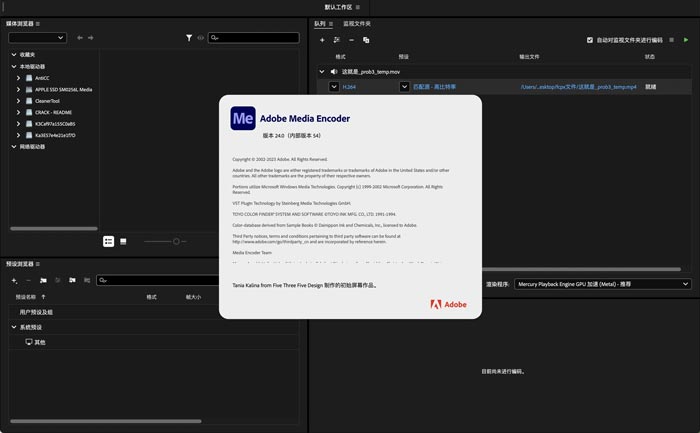Viewport: 700px width, 433px height.
Task: Click the queue panel horizontal scrollbar
Action: point(581,269)
